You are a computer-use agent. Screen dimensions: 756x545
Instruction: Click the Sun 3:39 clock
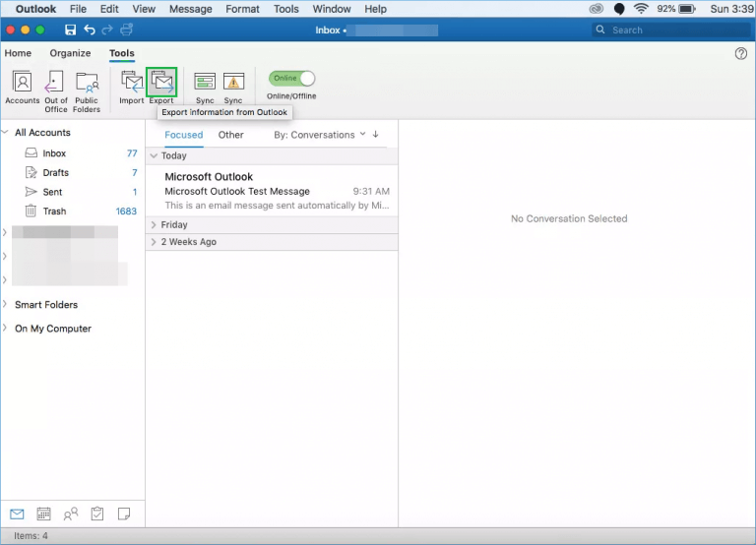[x=732, y=9]
